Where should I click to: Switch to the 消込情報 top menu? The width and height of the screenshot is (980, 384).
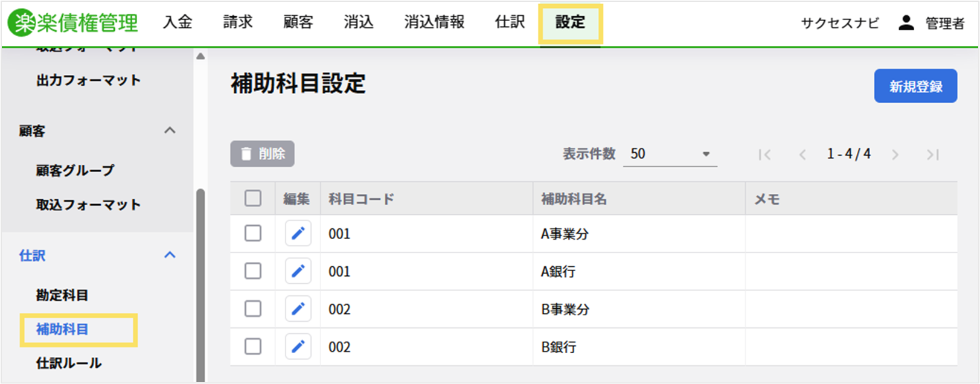[434, 23]
